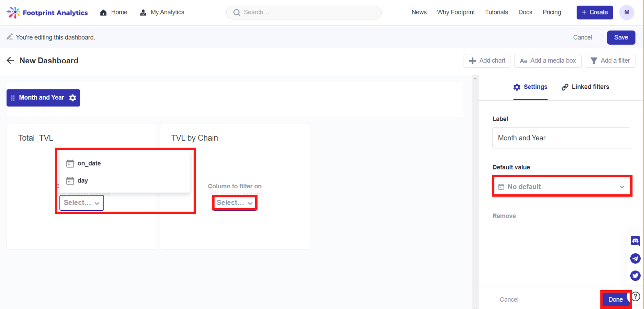This screenshot has height=309, width=644.
Task: Click the plus icon in Add chart
Action: click(473, 61)
